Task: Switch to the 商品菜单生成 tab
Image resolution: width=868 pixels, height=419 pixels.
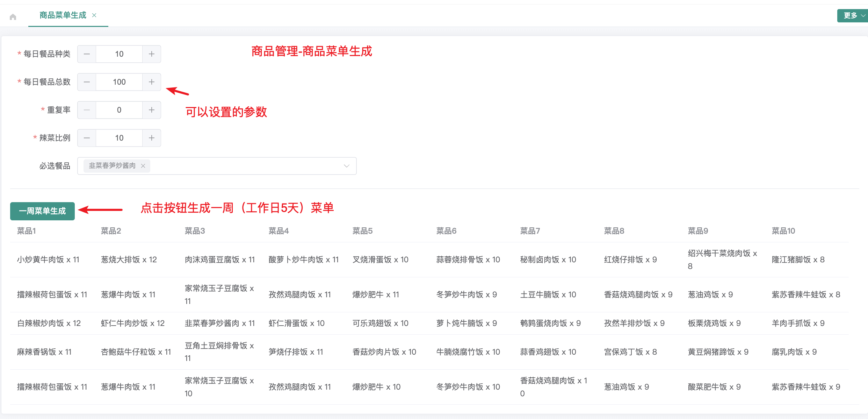Action: [63, 15]
